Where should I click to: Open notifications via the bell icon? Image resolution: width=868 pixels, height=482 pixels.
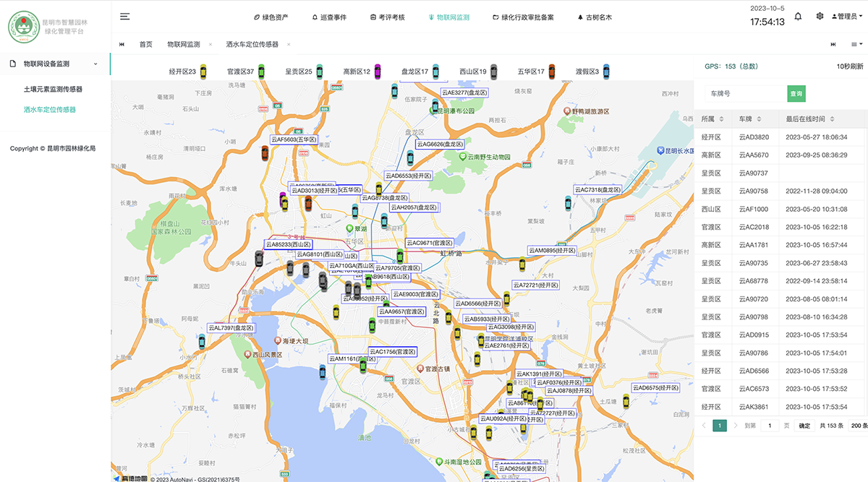[x=798, y=17]
